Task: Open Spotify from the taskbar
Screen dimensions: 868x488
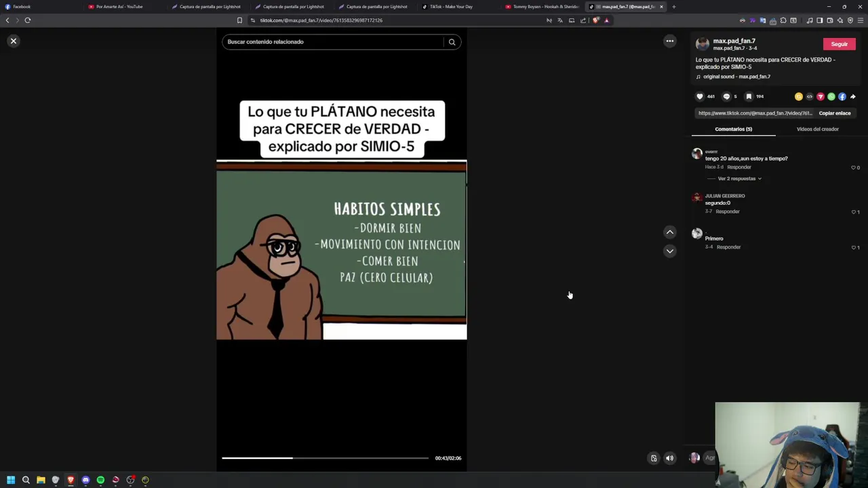Action: tap(100, 480)
